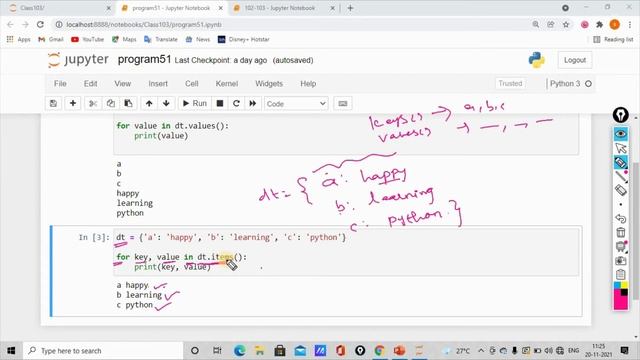Open Microsoft Edge from taskbar
The image size is (640, 360).
(240, 351)
